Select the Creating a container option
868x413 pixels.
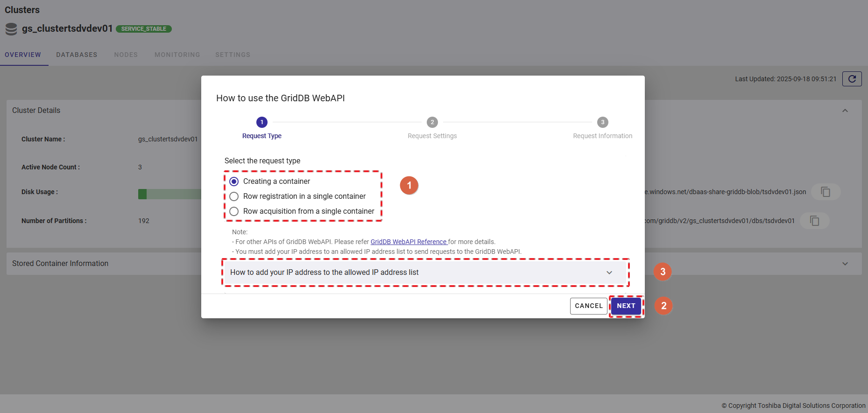234,182
